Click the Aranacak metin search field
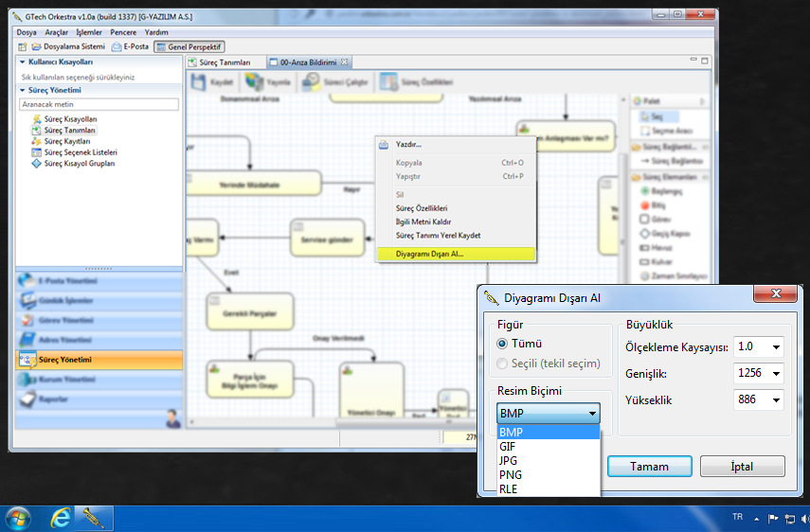Viewport: 810px width, 532px height. tap(99, 104)
